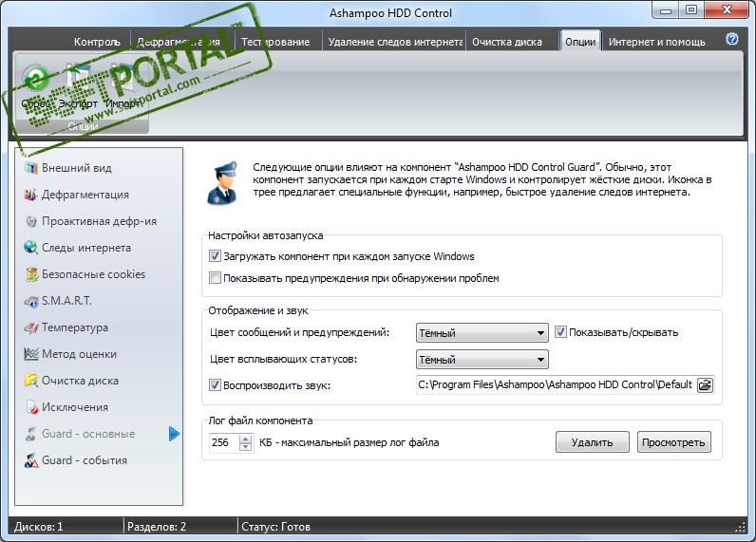Click the Проактивная дефр-ия sidebar icon
The width and height of the screenshot is (756, 542).
(x=31, y=221)
